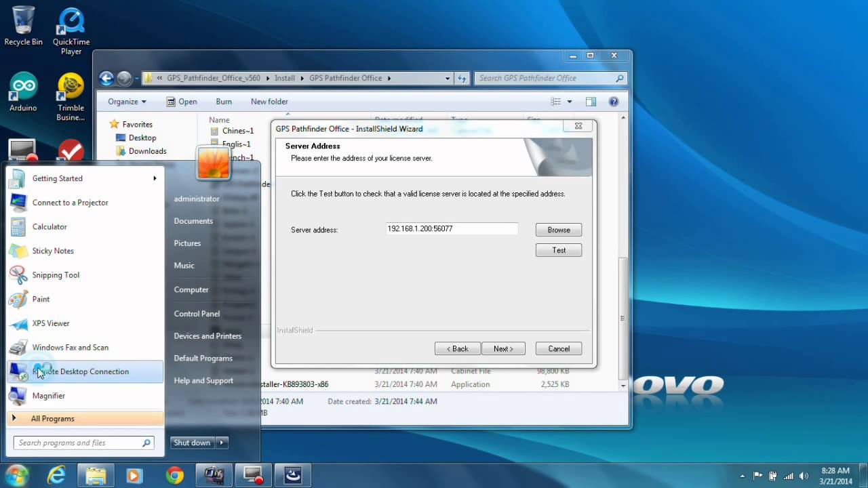The image size is (868, 488).
Task: Click the Shut down button
Action: [192, 443]
